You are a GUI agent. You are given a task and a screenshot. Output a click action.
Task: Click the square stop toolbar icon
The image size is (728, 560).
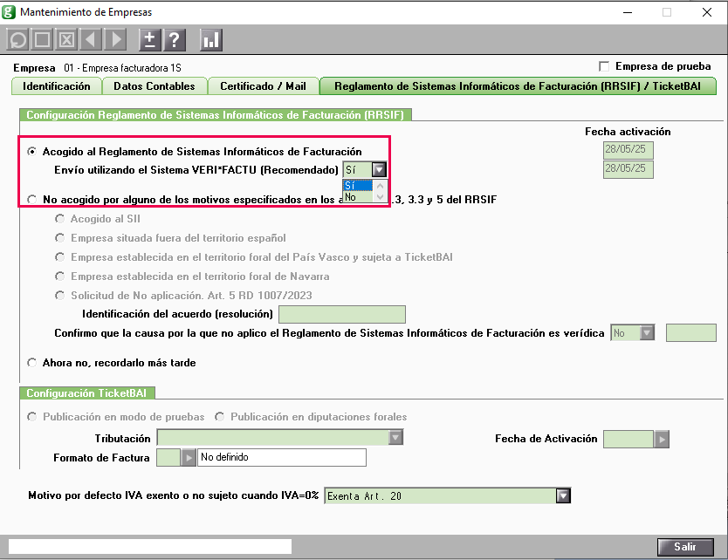tap(42, 39)
